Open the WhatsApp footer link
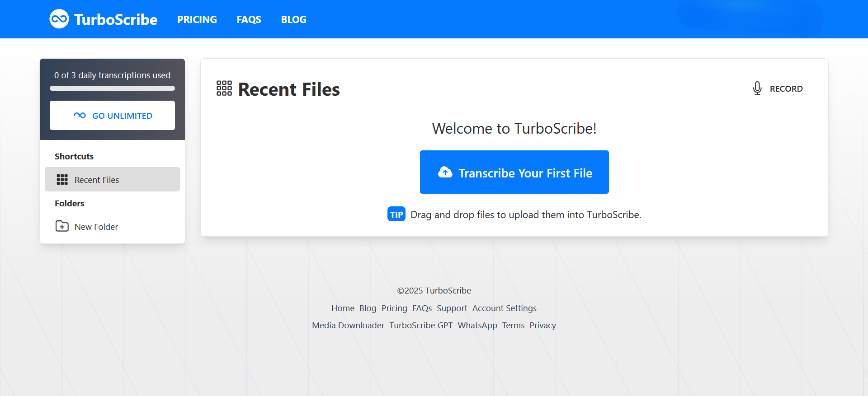868x396 pixels. (x=477, y=325)
